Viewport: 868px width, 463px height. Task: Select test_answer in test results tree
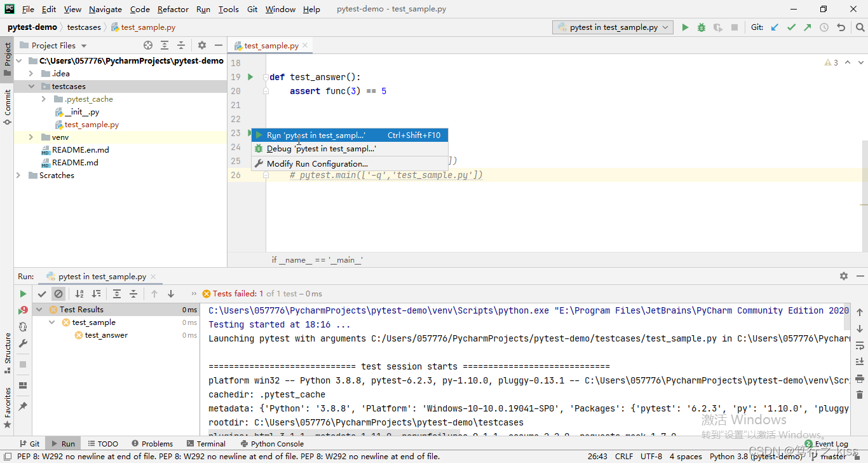pos(106,335)
